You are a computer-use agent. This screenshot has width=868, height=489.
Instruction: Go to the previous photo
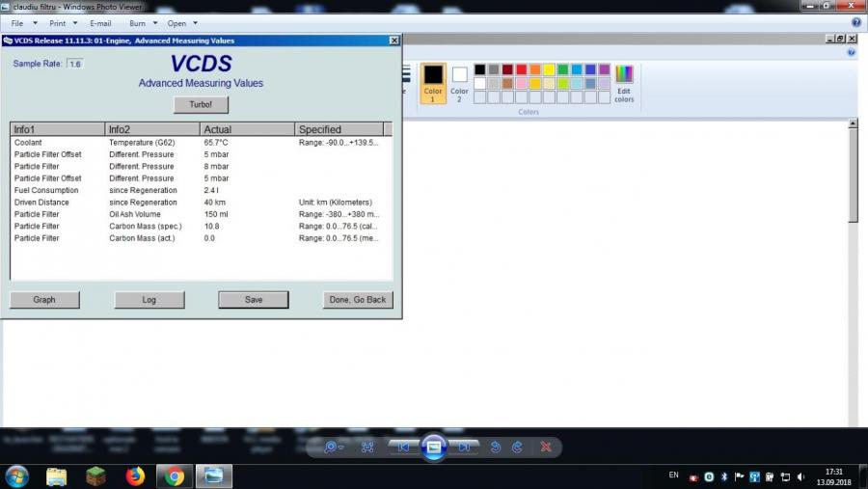point(404,447)
